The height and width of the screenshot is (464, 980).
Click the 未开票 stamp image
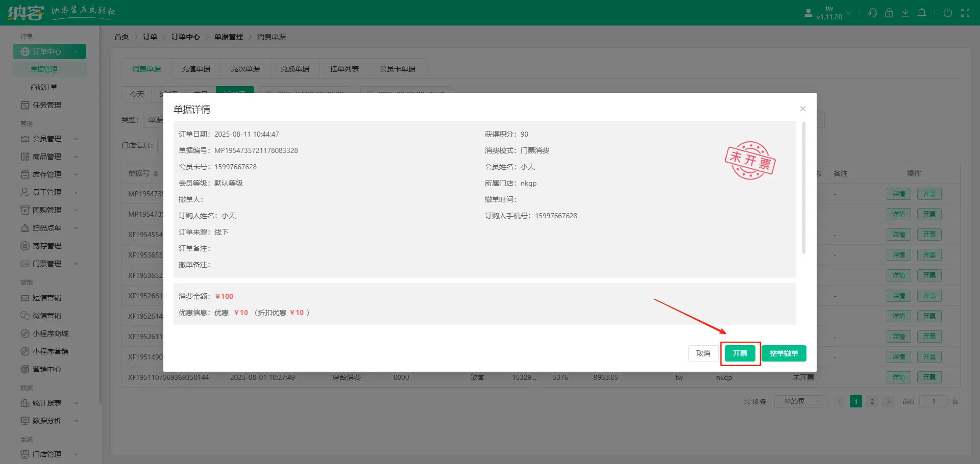click(750, 161)
